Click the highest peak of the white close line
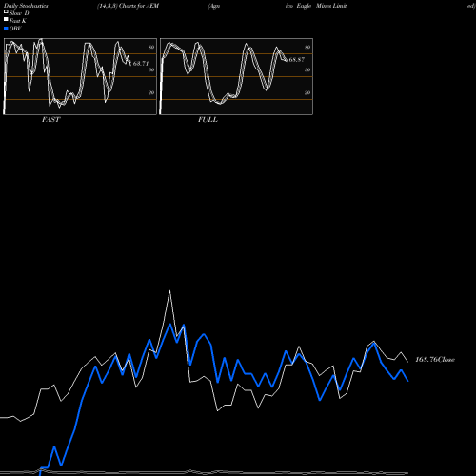Viewport: 476px width, 476px height. point(169,291)
